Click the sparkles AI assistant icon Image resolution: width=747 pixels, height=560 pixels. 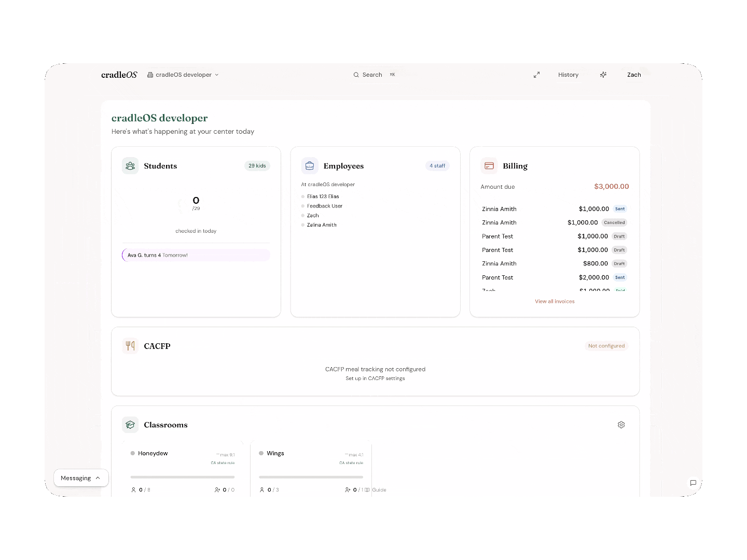pyautogui.click(x=603, y=75)
